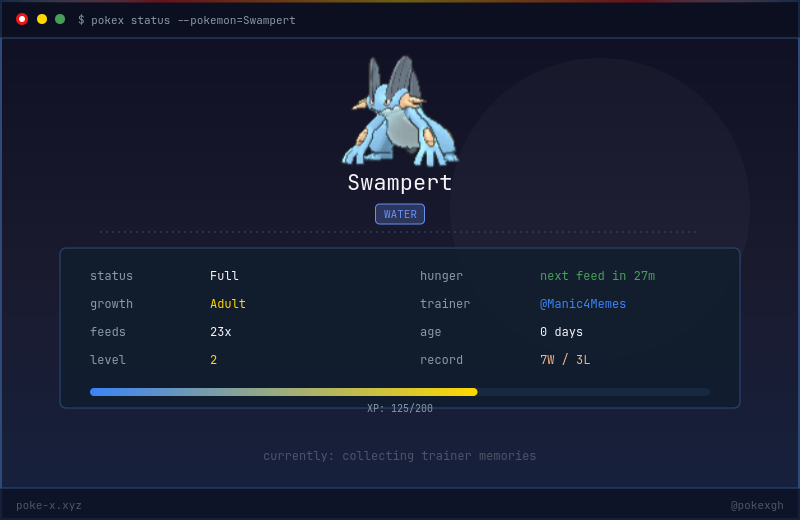Select the WATER type badge
The height and width of the screenshot is (520, 800).
400,214
